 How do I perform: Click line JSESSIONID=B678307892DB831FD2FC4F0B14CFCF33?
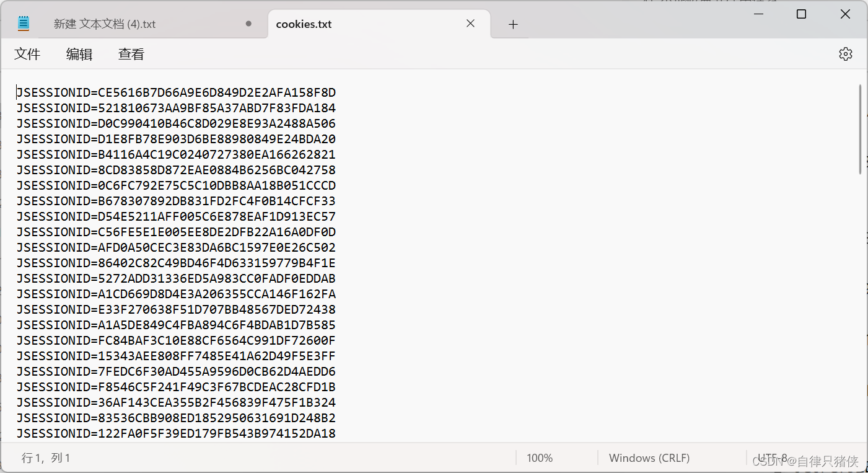click(176, 201)
